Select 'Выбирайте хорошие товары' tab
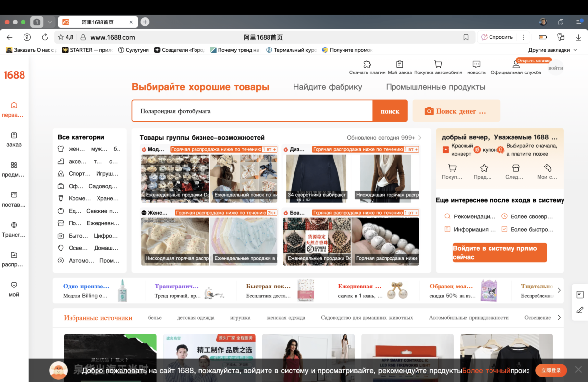Image resolution: width=588 pixels, height=382 pixels. tap(200, 87)
